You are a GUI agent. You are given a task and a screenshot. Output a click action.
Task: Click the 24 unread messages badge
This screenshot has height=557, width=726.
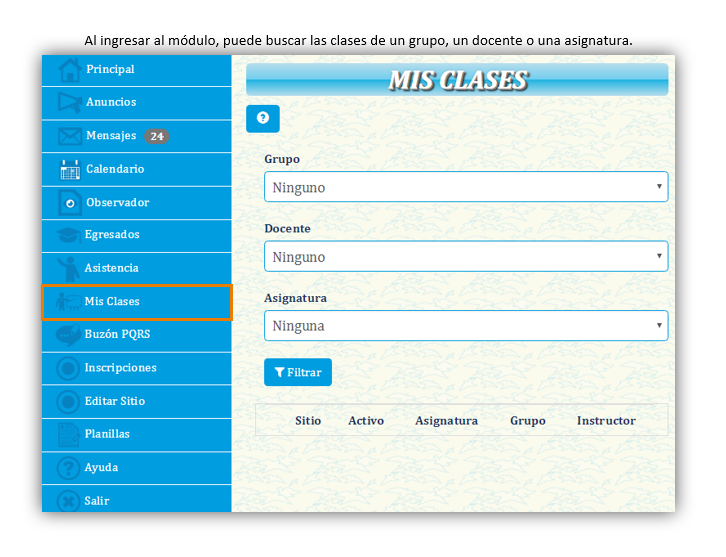click(x=156, y=137)
